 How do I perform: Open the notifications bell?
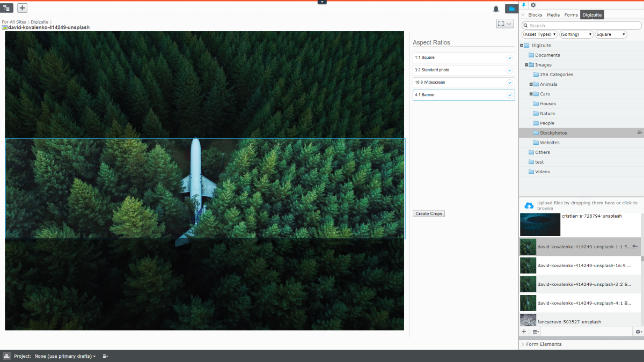(x=496, y=9)
